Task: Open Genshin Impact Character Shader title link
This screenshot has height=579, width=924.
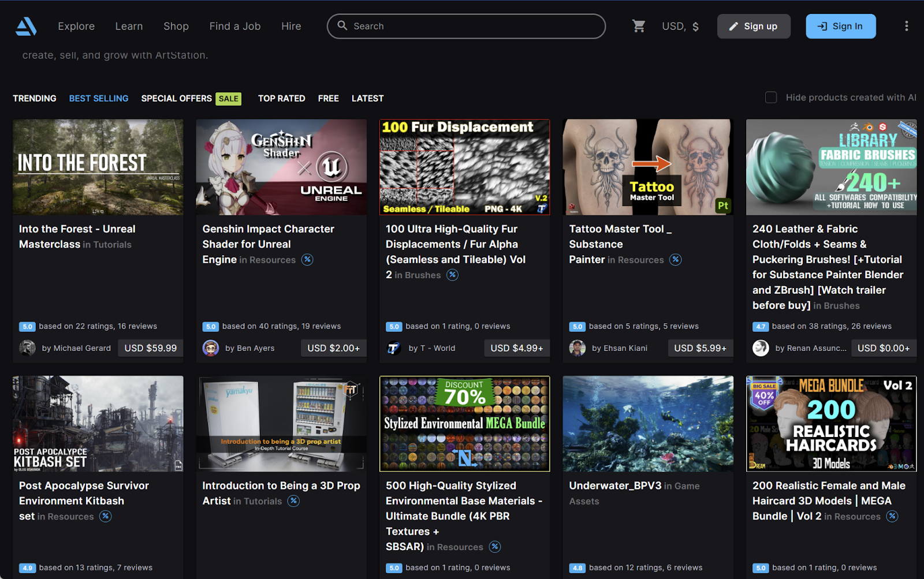Action: (268, 244)
